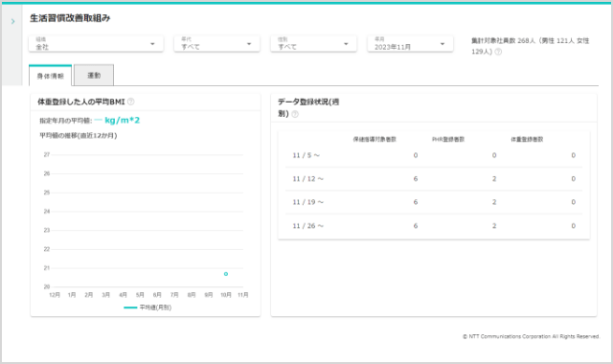This screenshot has height=364, width=613.
Task: Click the 11月 label on chart axis
Action: pyautogui.click(x=243, y=295)
